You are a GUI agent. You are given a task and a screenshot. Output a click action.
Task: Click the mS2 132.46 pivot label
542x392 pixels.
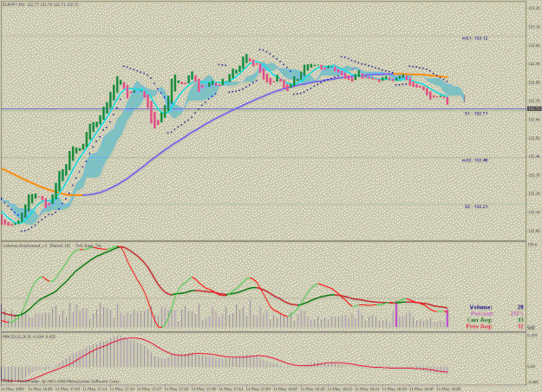click(x=475, y=160)
